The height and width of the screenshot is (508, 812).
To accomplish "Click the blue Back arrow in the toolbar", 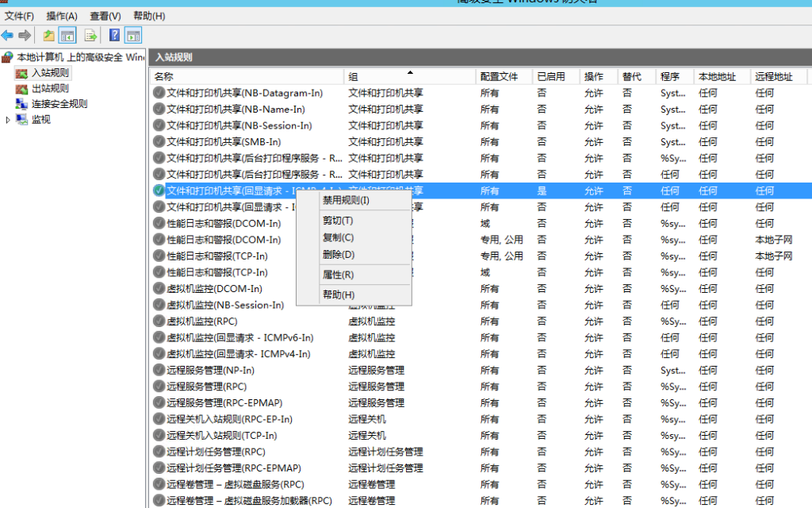I will [8, 35].
